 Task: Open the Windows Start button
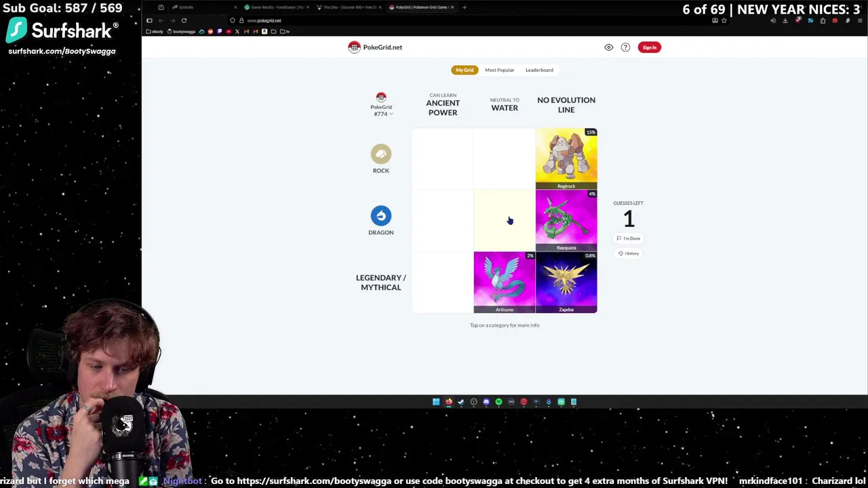tap(436, 402)
